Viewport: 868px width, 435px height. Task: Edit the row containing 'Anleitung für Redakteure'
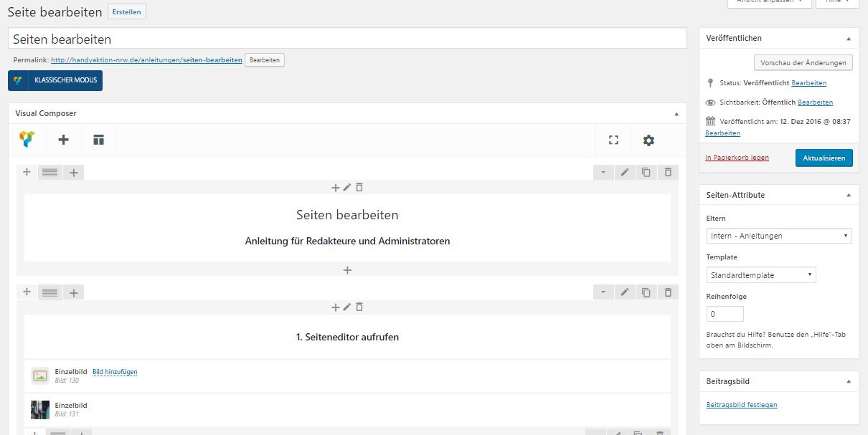point(625,173)
